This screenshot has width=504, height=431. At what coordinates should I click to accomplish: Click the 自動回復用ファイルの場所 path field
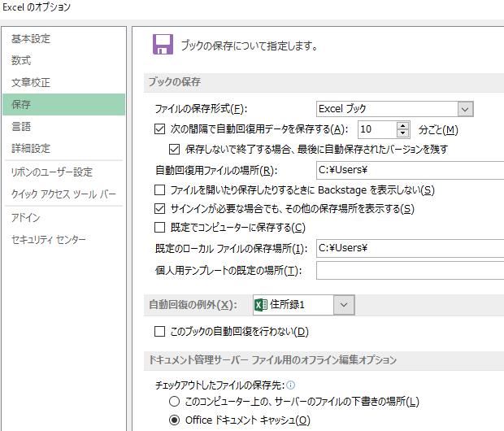click(410, 171)
